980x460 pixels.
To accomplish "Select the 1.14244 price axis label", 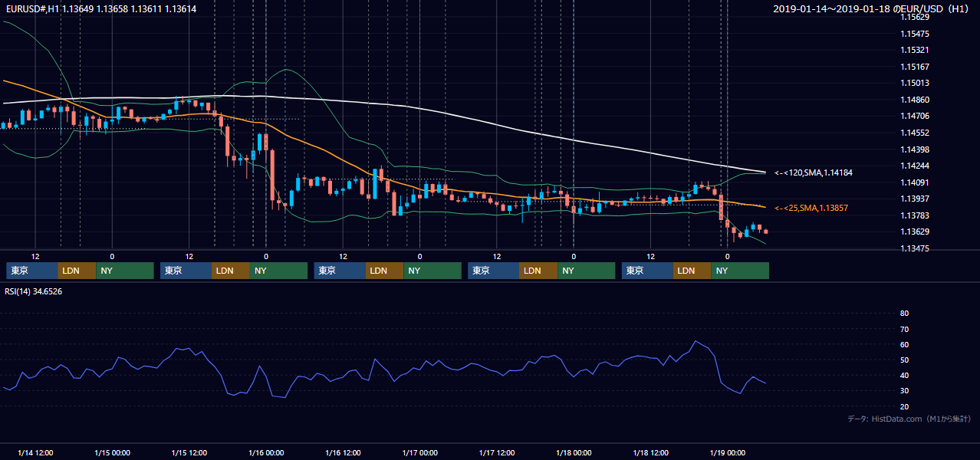I will pyautogui.click(x=916, y=166).
